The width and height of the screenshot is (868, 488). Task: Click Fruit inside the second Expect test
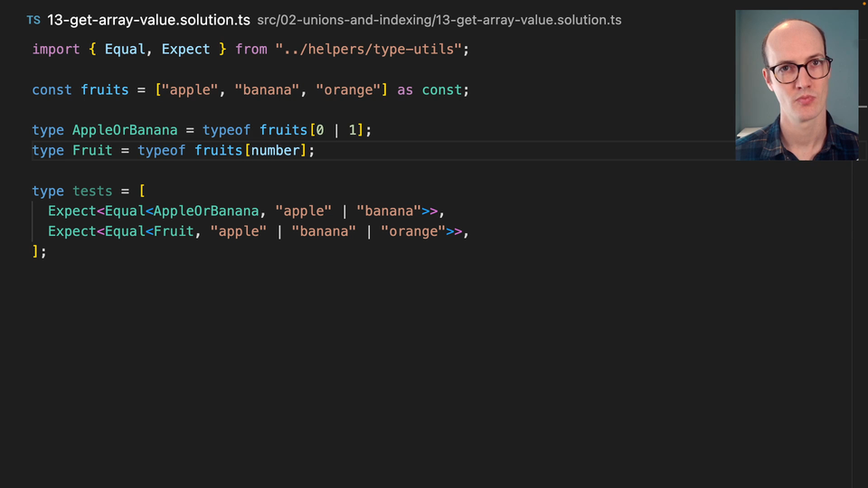[x=174, y=231]
